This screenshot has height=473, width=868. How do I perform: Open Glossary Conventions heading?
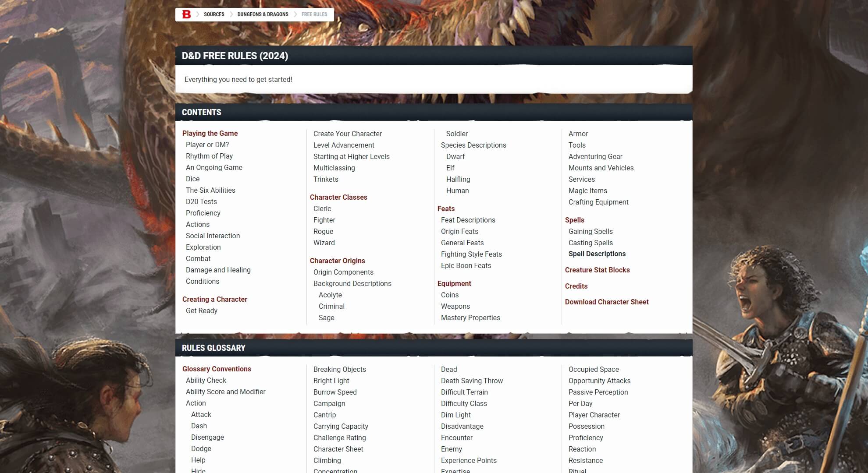click(x=217, y=369)
